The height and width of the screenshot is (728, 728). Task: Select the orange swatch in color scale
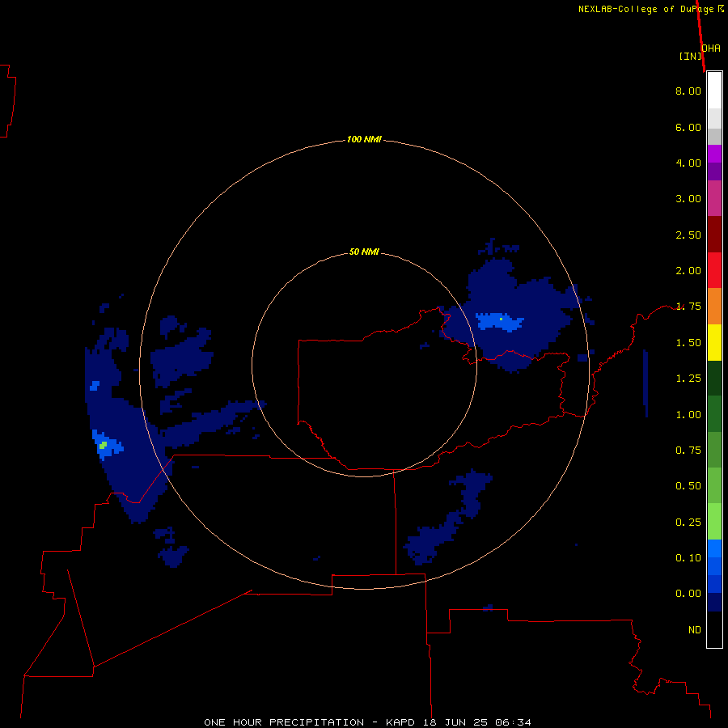point(714,307)
